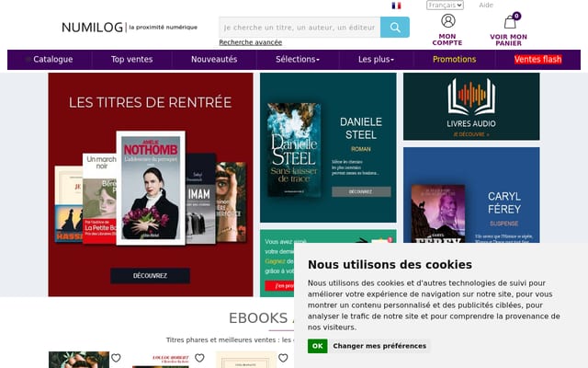
Task: Open the shopping basket icon
Action: [x=510, y=22]
